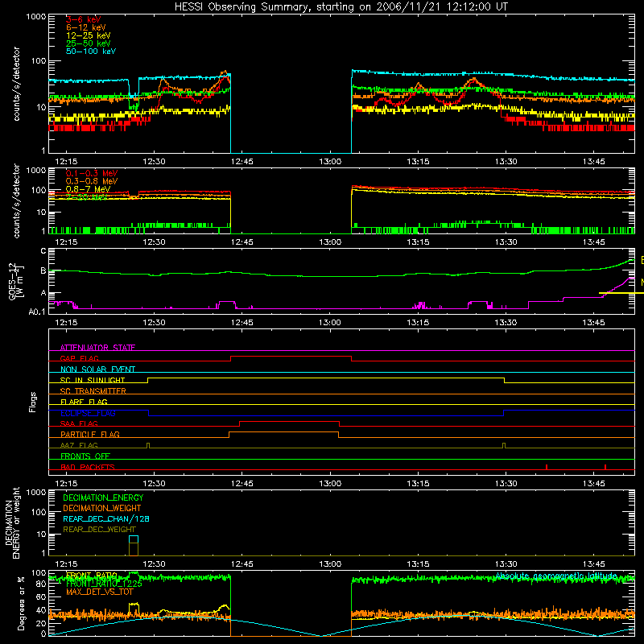Pick the "SC_IN_SUNLIGHT" flag label

coord(93,380)
